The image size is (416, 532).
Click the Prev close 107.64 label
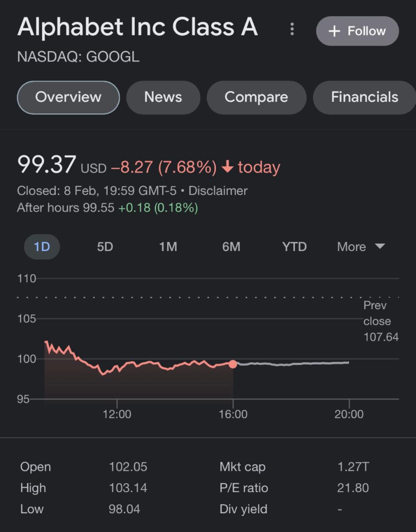coord(380,321)
